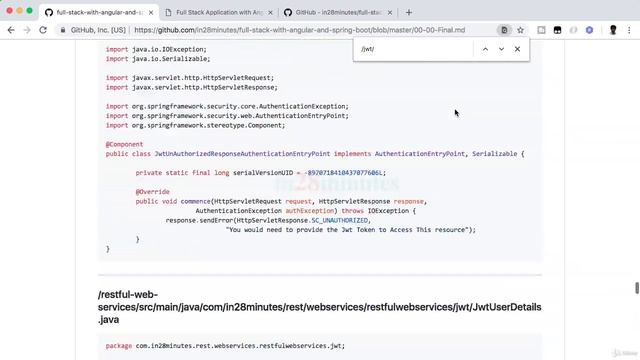Click the stereotype.Component import line
Image resolution: width=640 pixels, height=360 pixels.
(x=196, y=125)
